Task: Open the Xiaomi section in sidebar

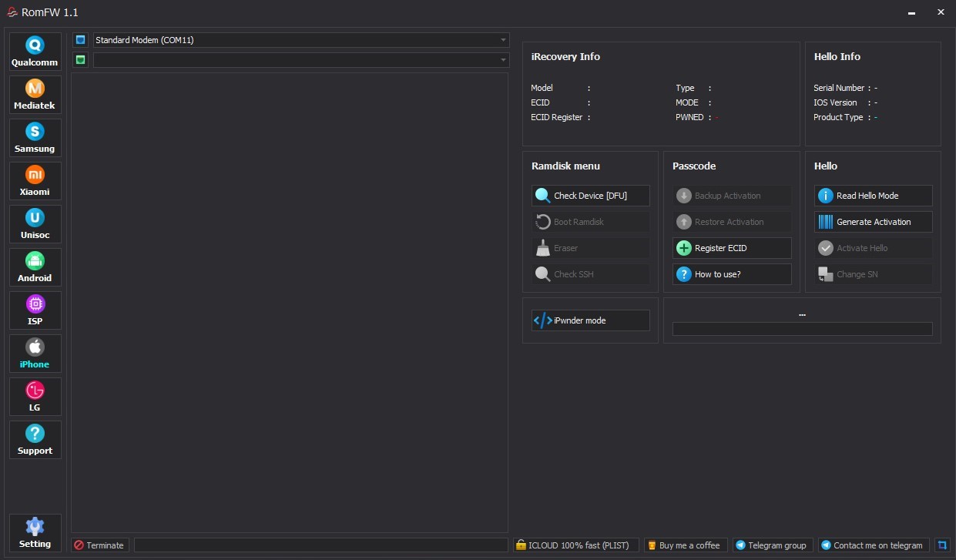Action: click(x=35, y=181)
